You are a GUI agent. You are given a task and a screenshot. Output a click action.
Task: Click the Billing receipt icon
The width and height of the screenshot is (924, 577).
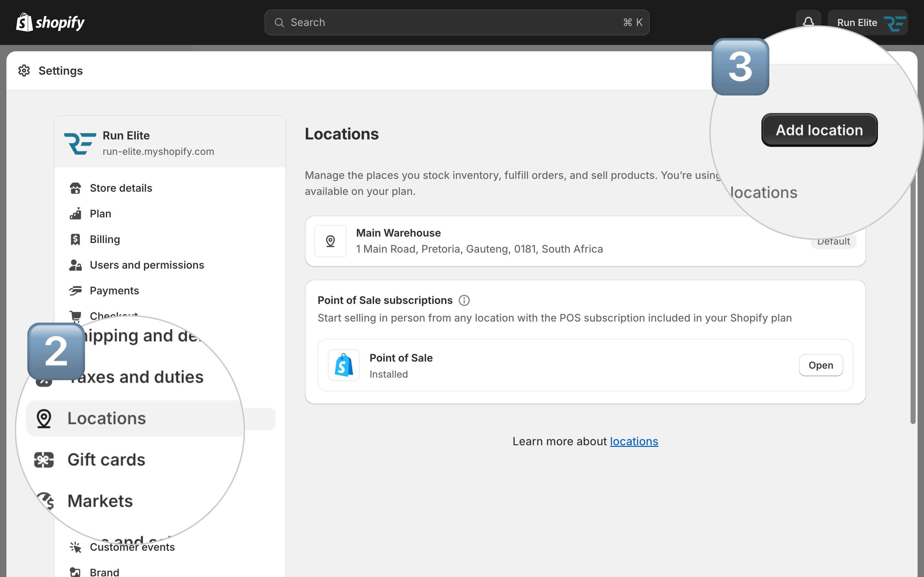point(75,239)
